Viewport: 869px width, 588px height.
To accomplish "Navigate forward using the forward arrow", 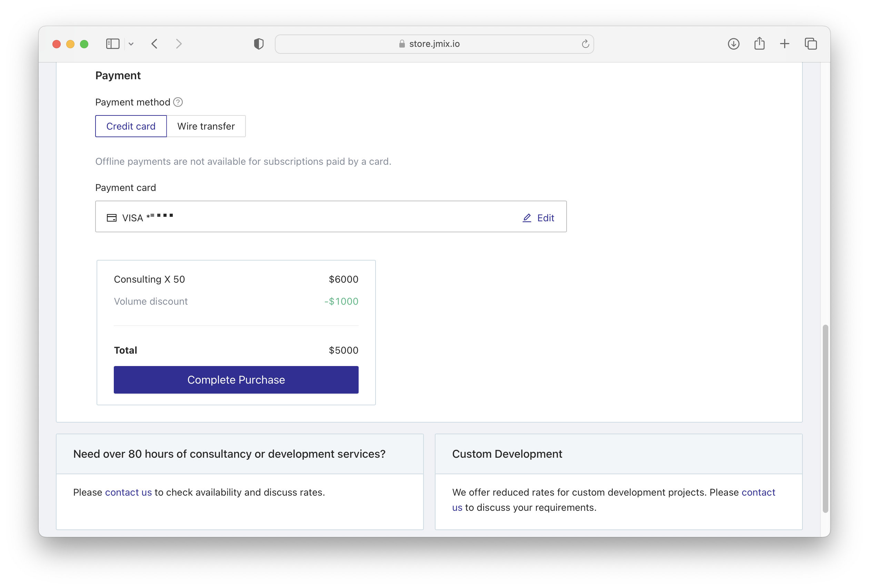I will (179, 44).
